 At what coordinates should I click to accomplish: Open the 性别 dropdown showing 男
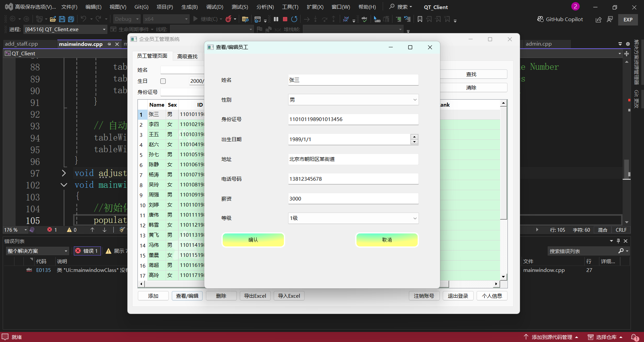point(353,100)
